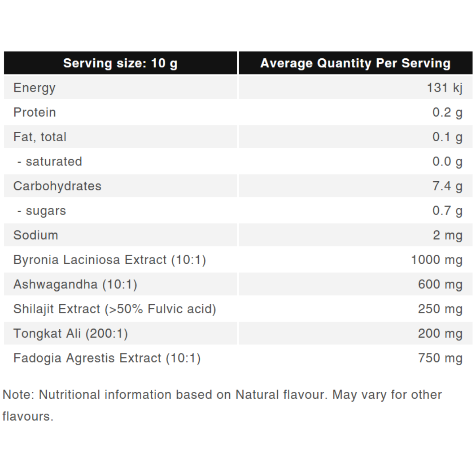The width and height of the screenshot is (476, 476).
Task: Select the "- sugars" row label
Action: click(42, 211)
